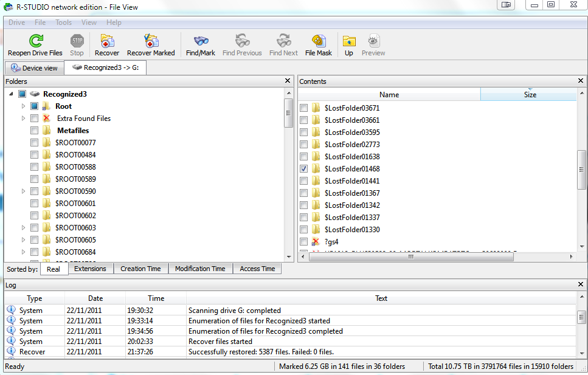The image size is (588, 375).
Task: Select the $LostFolder01367 row
Action: click(352, 193)
